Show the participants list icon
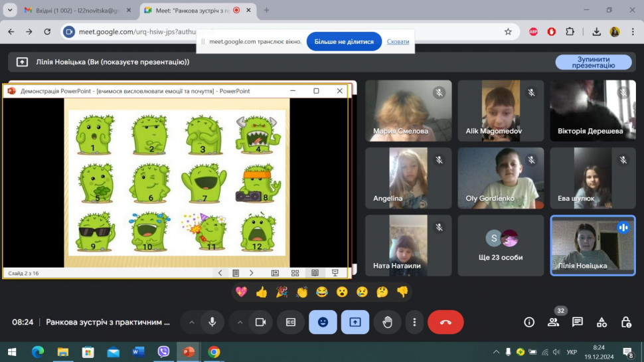This screenshot has height=362, width=644. [553, 322]
